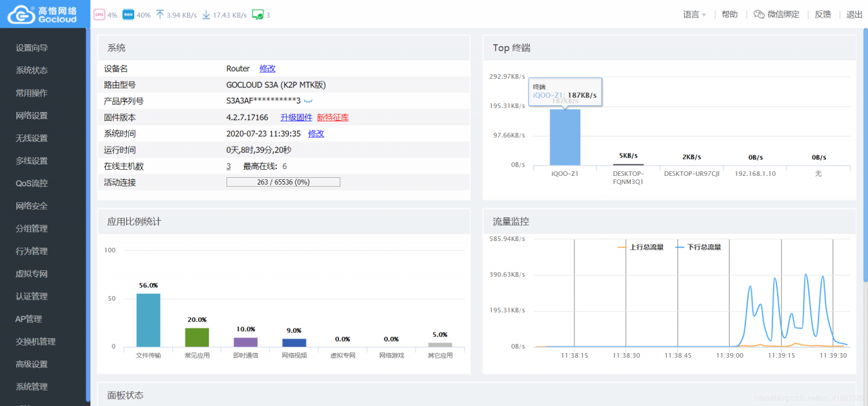The height and width of the screenshot is (406, 868).
Task: Click the 常见应用 20.0% green bar
Action: 197,337
